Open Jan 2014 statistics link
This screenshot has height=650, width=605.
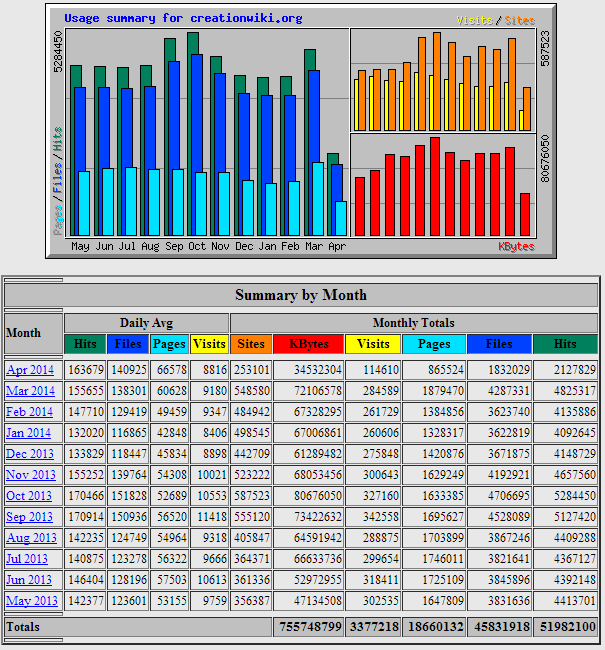point(30,433)
